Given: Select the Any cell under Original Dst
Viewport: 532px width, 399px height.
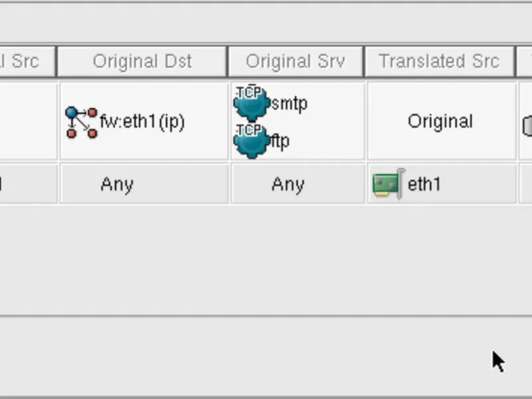Looking at the screenshot, I should click(117, 184).
